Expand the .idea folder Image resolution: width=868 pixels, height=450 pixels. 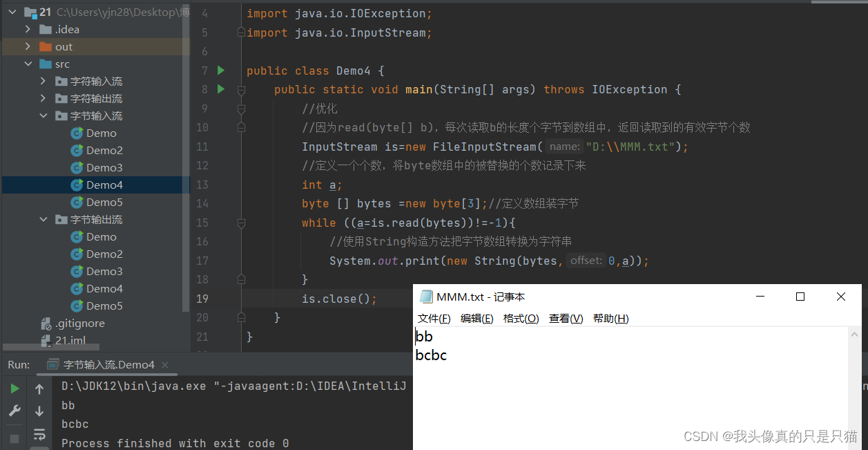[28, 29]
